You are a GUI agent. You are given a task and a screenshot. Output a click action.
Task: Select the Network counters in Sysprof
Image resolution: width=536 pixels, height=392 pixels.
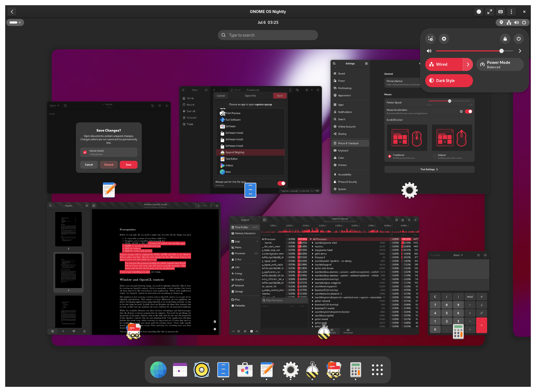tap(239, 285)
